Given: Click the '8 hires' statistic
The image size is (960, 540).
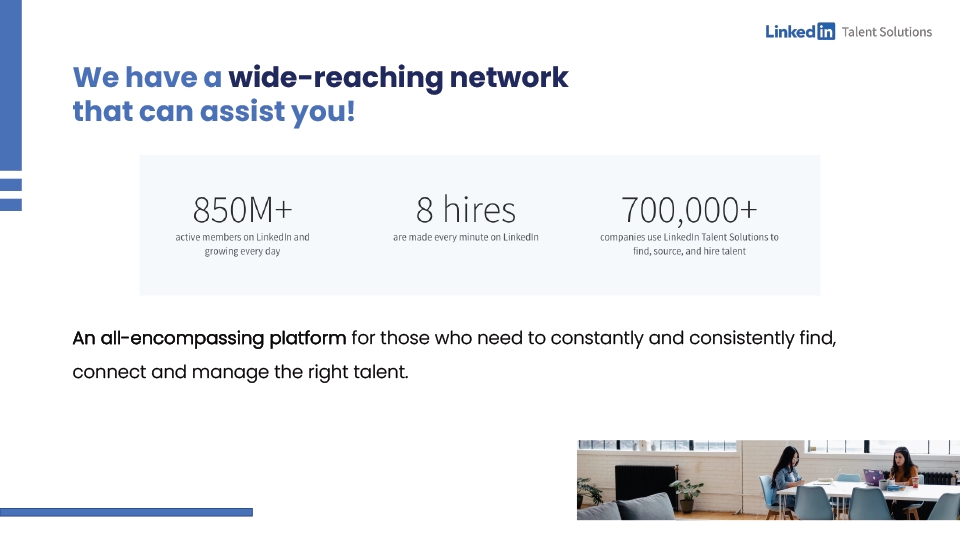Looking at the screenshot, I should tap(466, 210).
